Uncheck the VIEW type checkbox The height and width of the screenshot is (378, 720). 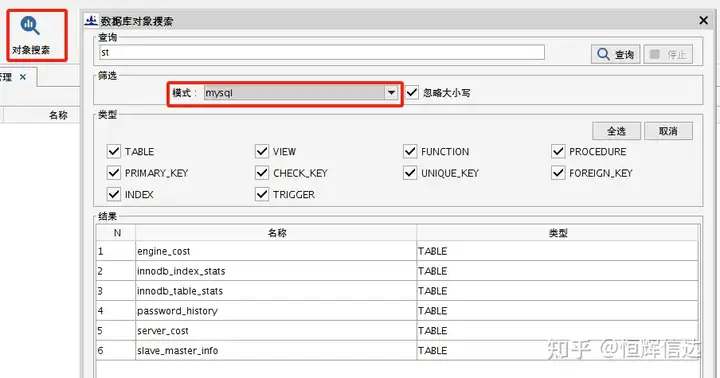click(262, 151)
